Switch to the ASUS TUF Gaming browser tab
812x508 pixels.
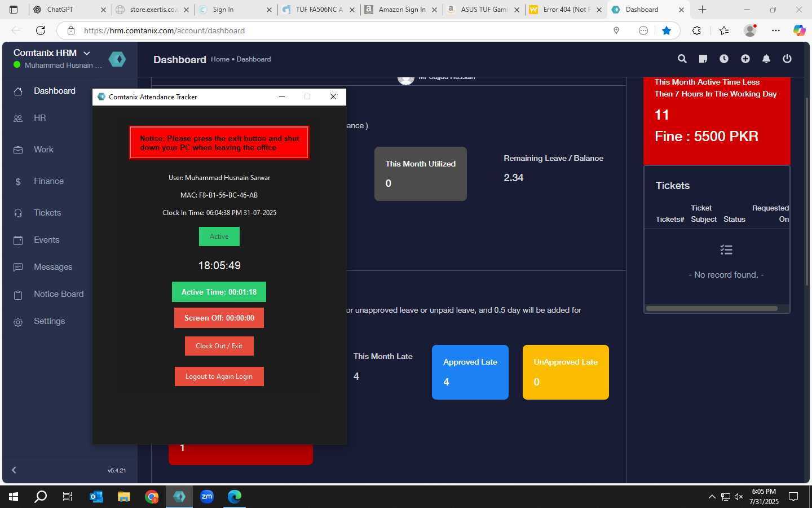point(484,10)
